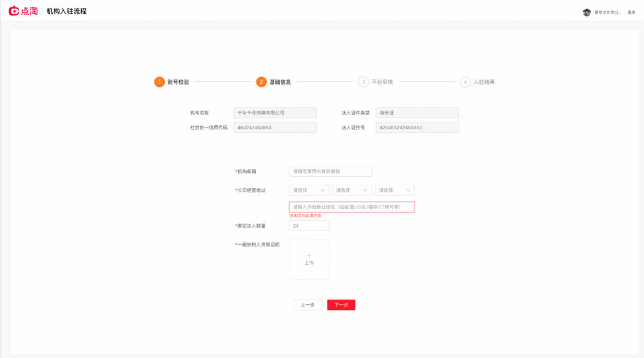Click the 绑定达人数量 field showing 24

tap(309, 226)
